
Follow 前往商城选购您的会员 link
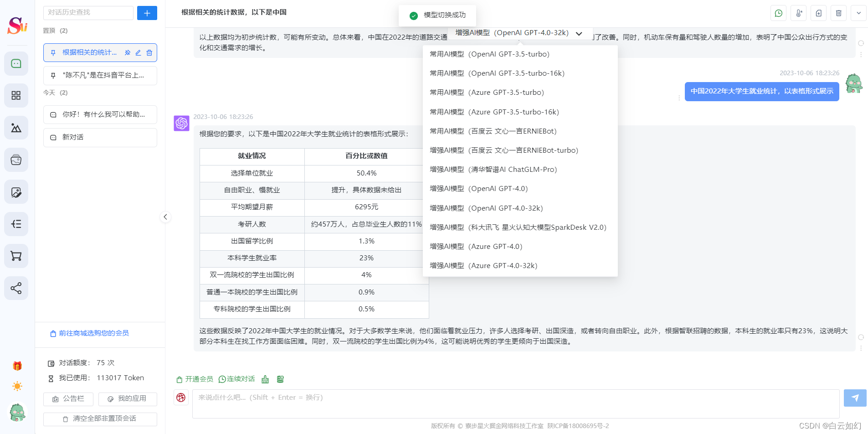coord(90,333)
